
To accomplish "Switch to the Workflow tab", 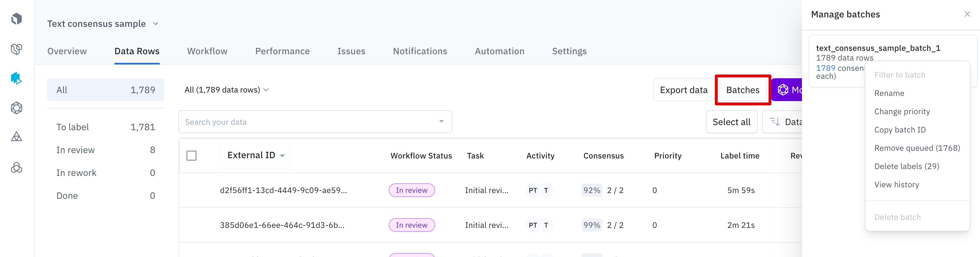I will click(207, 51).
